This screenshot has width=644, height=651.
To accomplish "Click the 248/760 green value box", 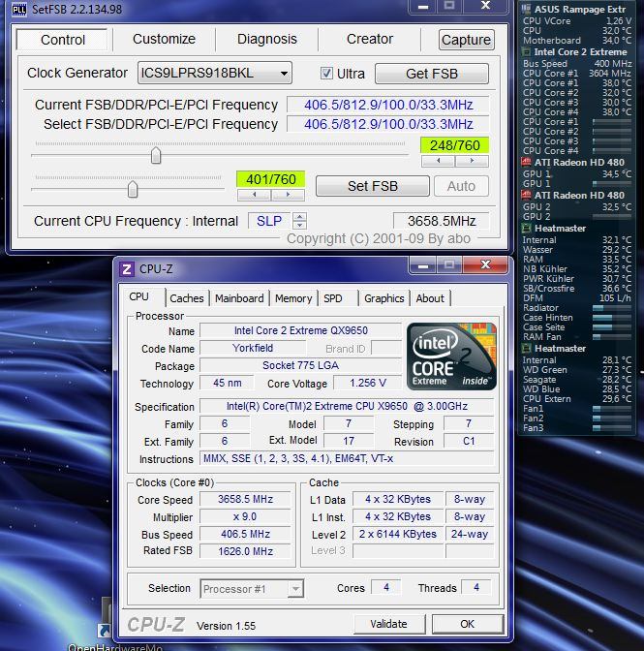I will coord(455,145).
